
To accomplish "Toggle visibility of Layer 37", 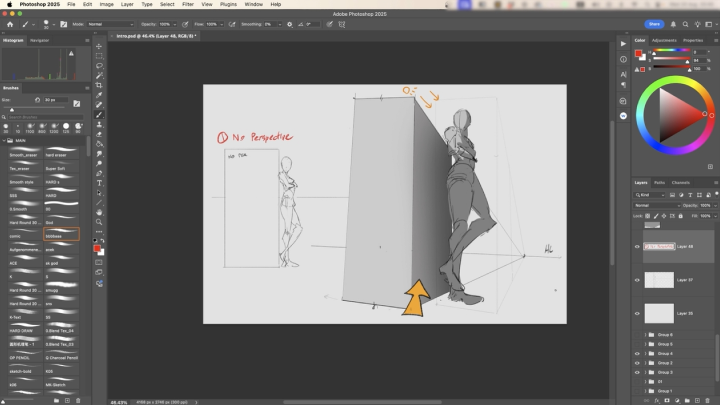I will [637, 280].
